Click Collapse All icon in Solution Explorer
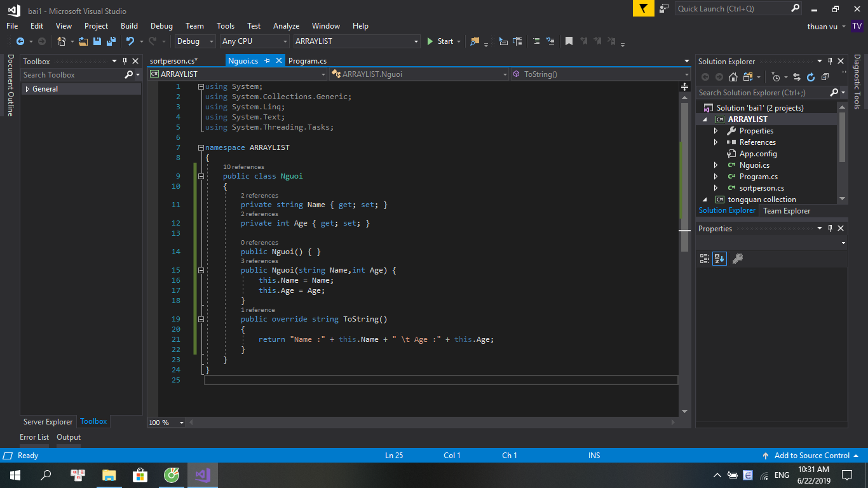 click(x=825, y=77)
